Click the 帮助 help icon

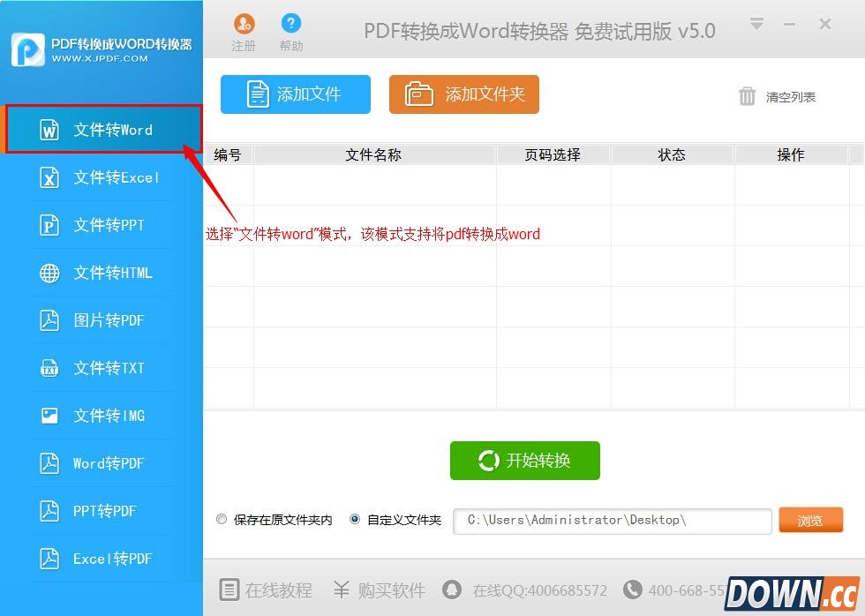tap(291, 31)
